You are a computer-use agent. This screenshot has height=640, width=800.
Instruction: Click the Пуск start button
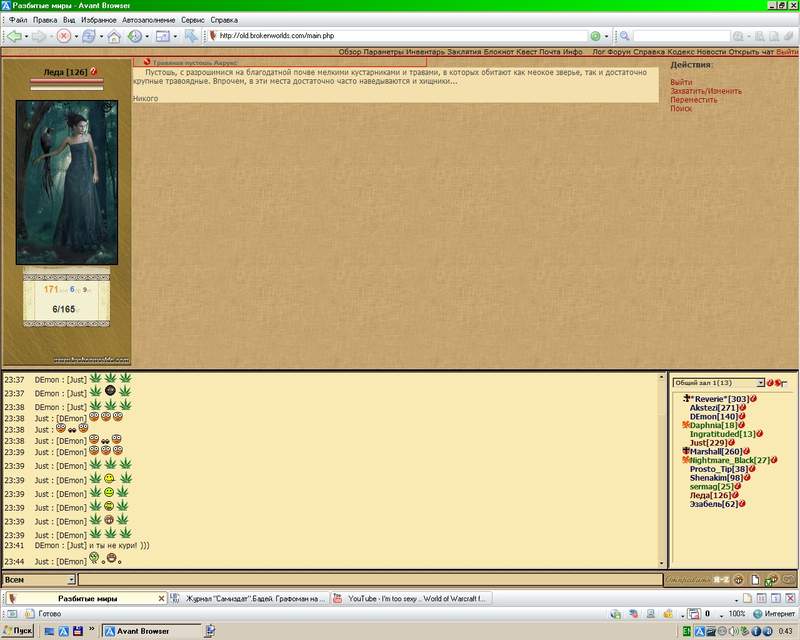pyautogui.click(x=18, y=631)
